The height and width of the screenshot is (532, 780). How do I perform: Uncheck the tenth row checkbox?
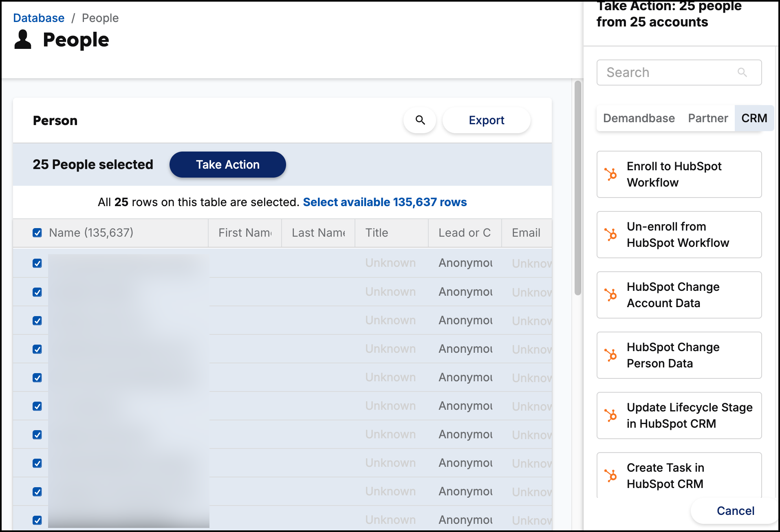click(37, 520)
